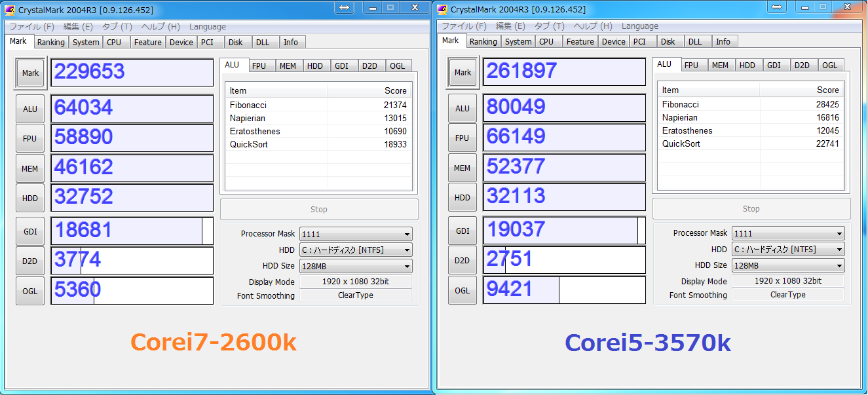Click ClearType font smoothing value in right window
Image resolution: width=868 pixels, height=395 pixels.
click(788, 295)
